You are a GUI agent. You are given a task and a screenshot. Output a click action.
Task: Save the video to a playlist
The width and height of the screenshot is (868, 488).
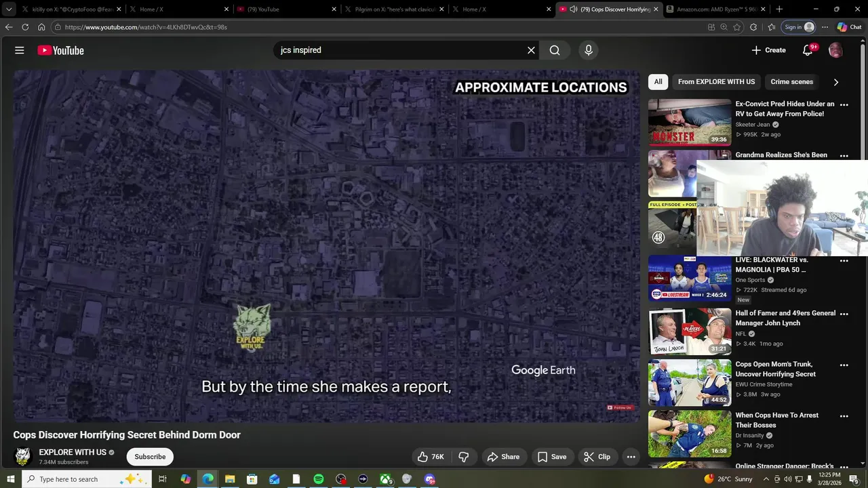click(x=552, y=457)
